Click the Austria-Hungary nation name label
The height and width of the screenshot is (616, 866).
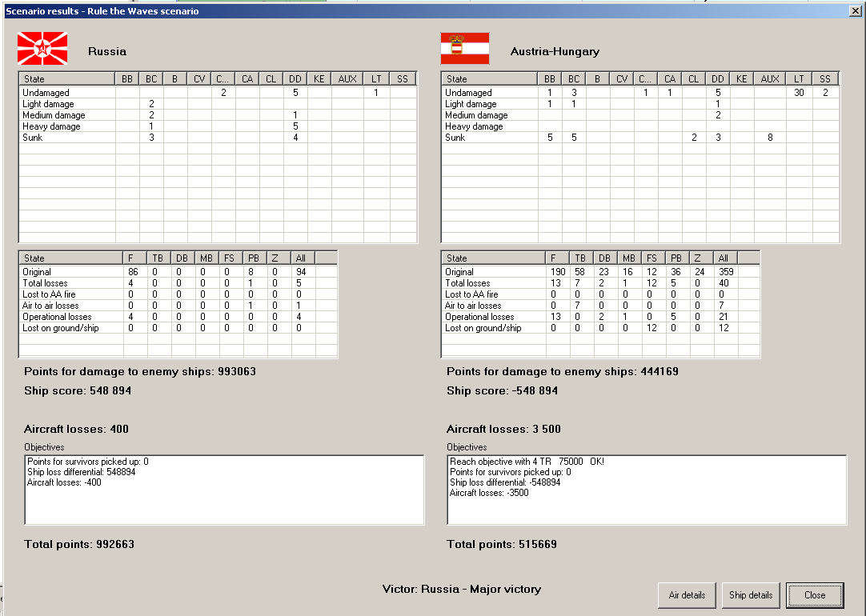pos(555,51)
